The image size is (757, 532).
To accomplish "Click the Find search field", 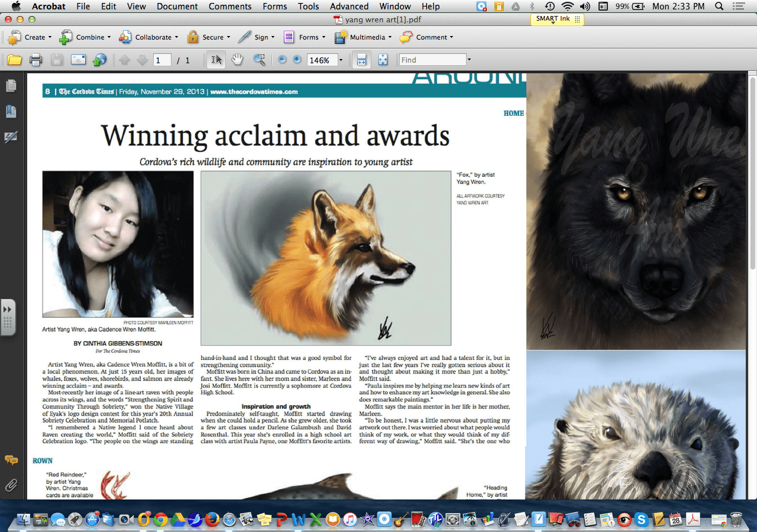I will click(x=433, y=60).
